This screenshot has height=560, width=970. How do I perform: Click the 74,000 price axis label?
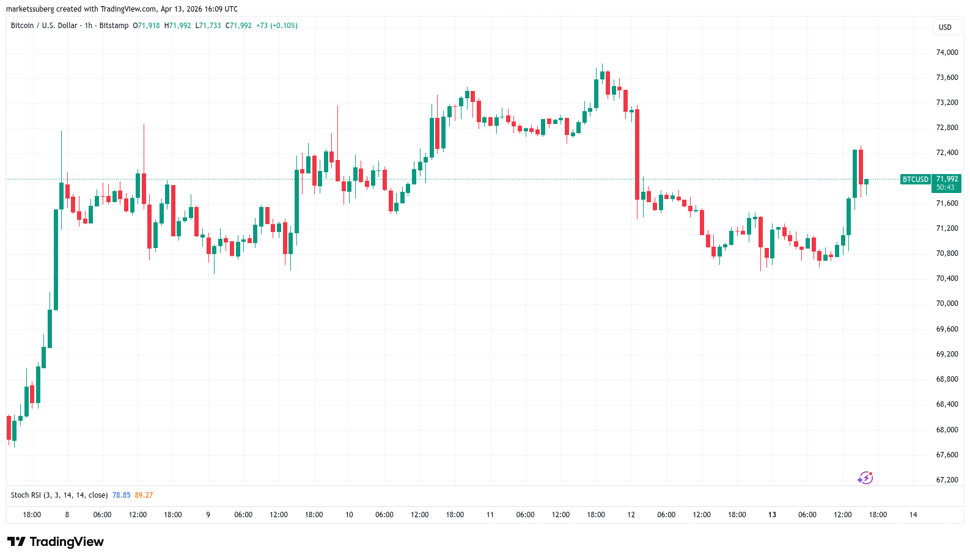947,53
